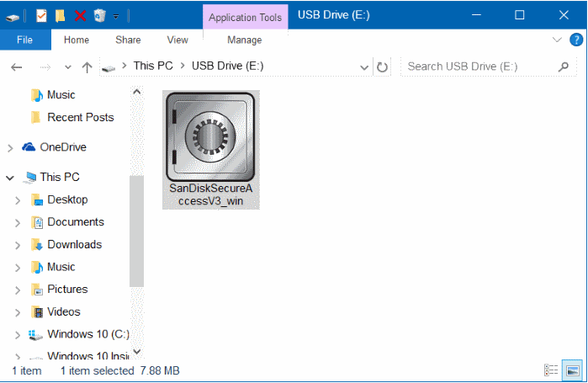Switch to Details view in status bar
588x383 pixels.
click(551, 370)
